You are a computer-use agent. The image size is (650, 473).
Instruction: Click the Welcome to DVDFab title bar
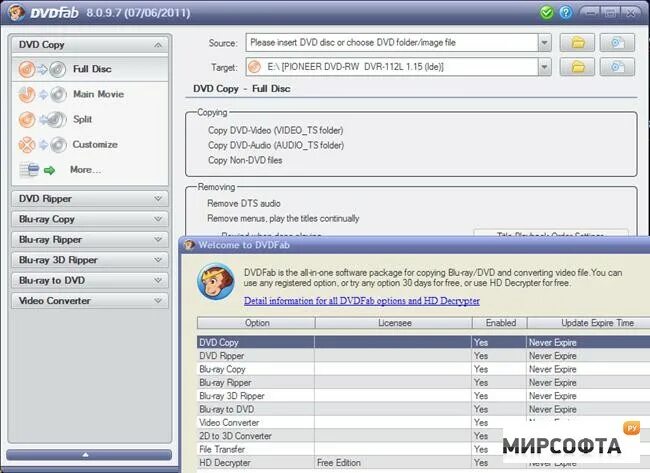tap(415, 245)
